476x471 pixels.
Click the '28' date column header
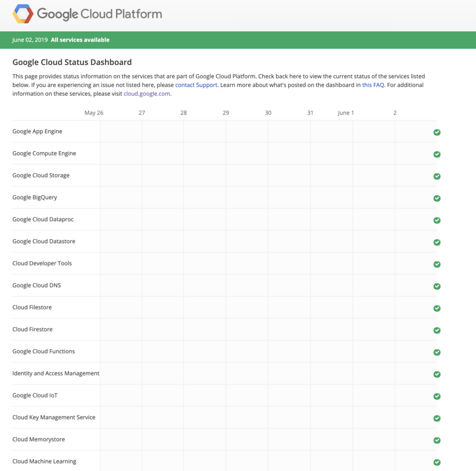[x=183, y=113]
